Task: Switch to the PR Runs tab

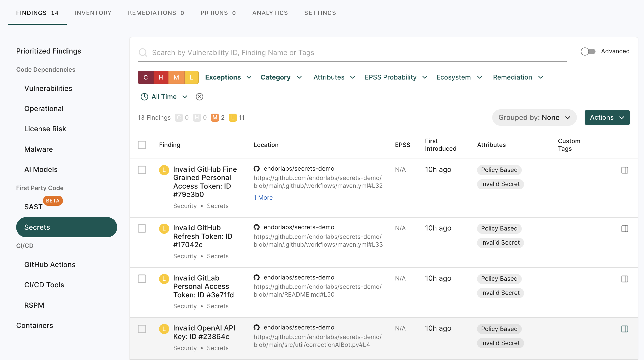Action: 218,13
